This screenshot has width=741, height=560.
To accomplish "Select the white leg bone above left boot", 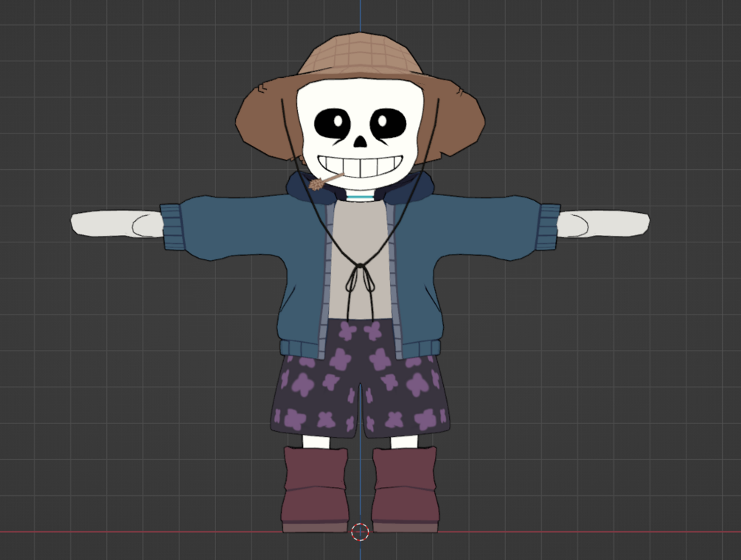I will click(x=316, y=442).
